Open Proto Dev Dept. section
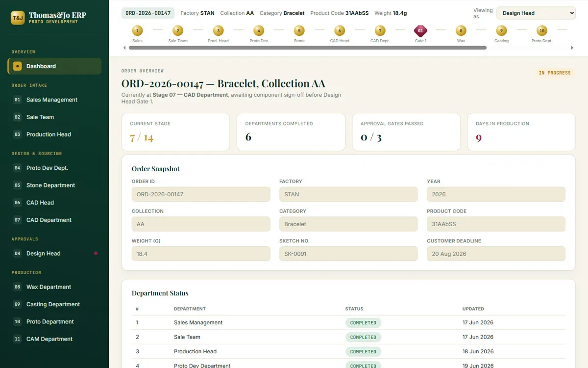 tap(54, 168)
